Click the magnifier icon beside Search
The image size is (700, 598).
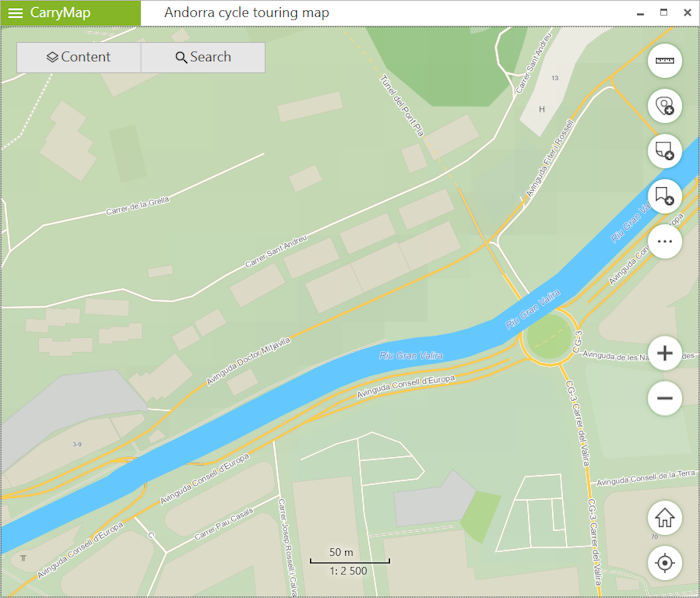point(181,58)
